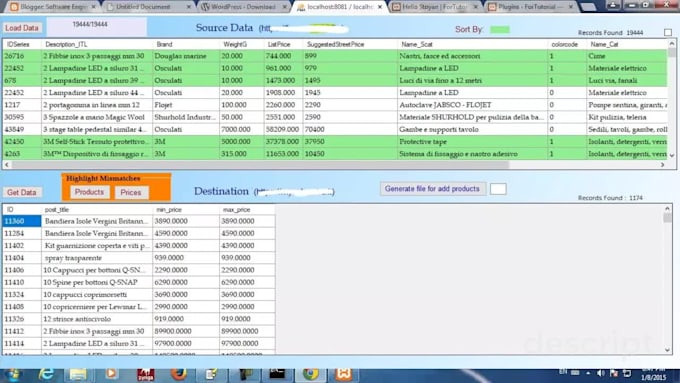Click the Load Data button
Image resolution: width=680 pixels, height=383 pixels.
(x=22, y=28)
